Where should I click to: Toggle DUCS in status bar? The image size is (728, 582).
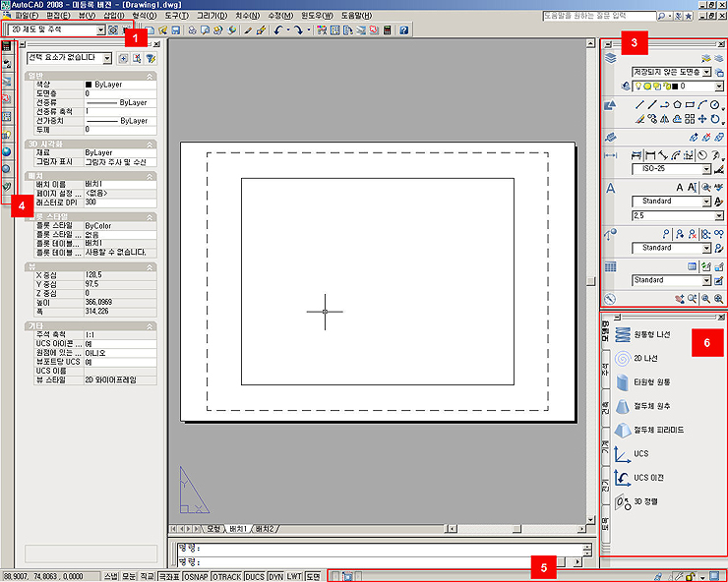[x=255, y=576]
